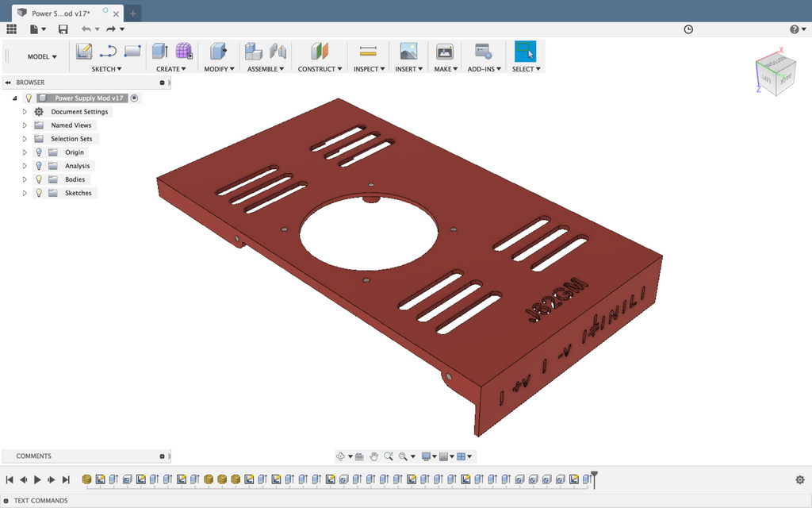
Task: Click the Orbit navigation icon
Action: pos(341,456)
